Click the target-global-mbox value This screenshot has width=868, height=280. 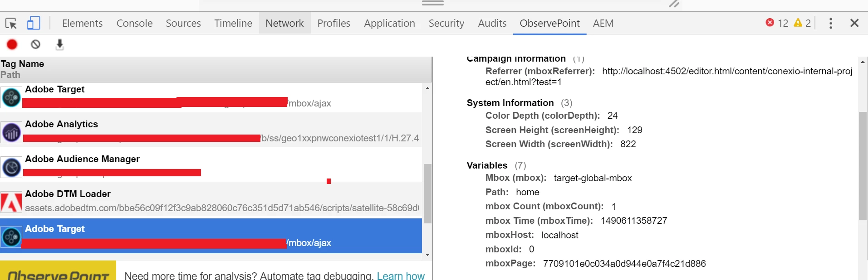coord(593,178)
